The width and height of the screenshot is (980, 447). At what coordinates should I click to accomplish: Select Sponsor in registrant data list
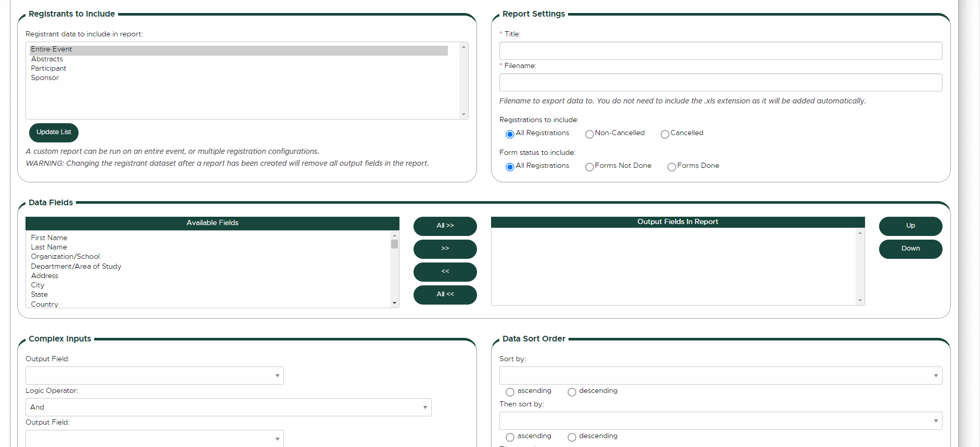click(45, 78)
